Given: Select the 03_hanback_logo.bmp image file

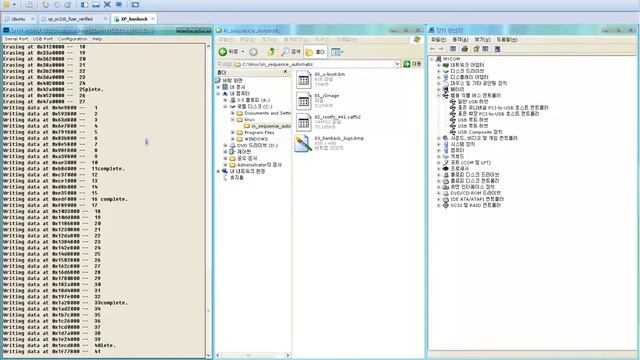Looking at the screenshot, I should coord(329,143).
